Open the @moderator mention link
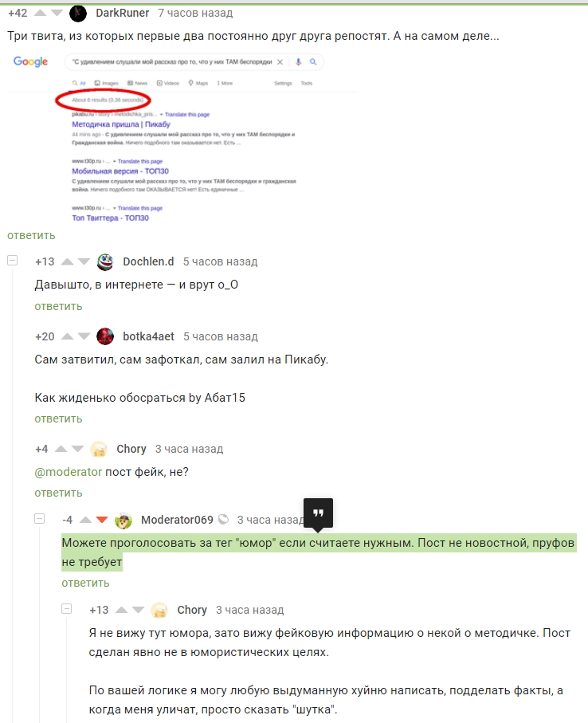 [69, 472]
